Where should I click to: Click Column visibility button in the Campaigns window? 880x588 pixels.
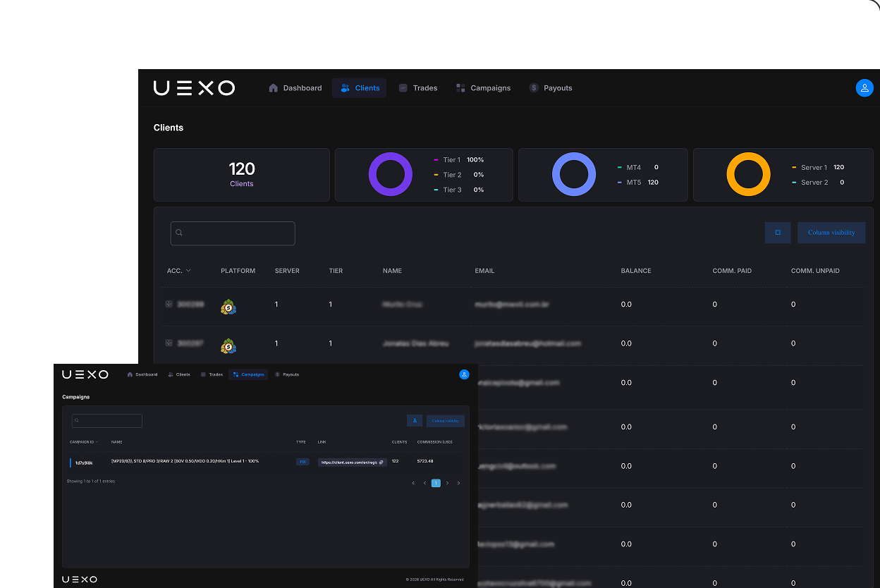pos(445,421)
